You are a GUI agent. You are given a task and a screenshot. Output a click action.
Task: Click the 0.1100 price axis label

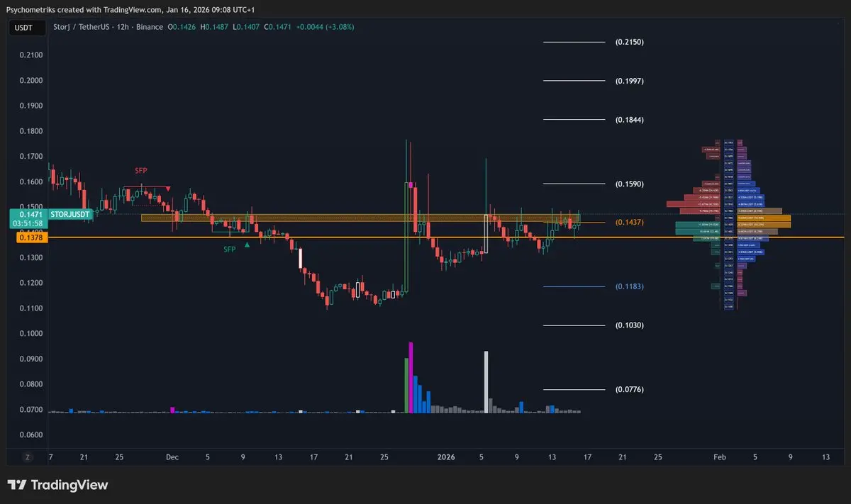[x=31, y=308]
